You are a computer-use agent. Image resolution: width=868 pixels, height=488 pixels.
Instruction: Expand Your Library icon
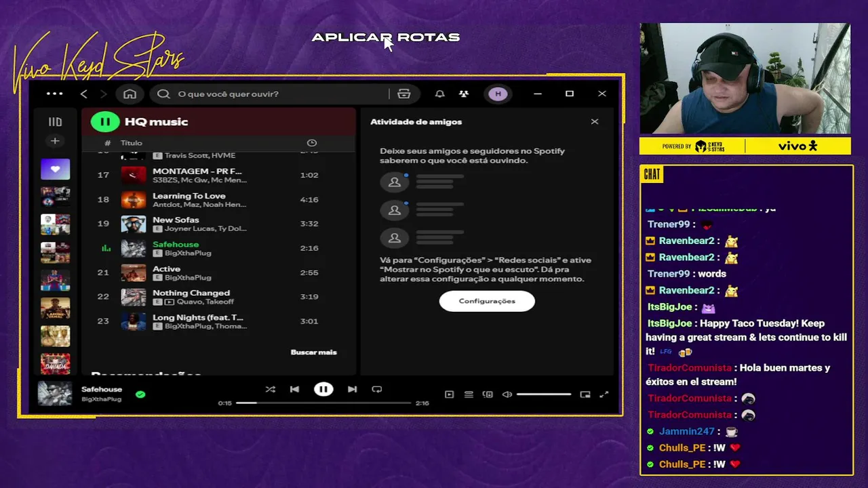point(55,122)
